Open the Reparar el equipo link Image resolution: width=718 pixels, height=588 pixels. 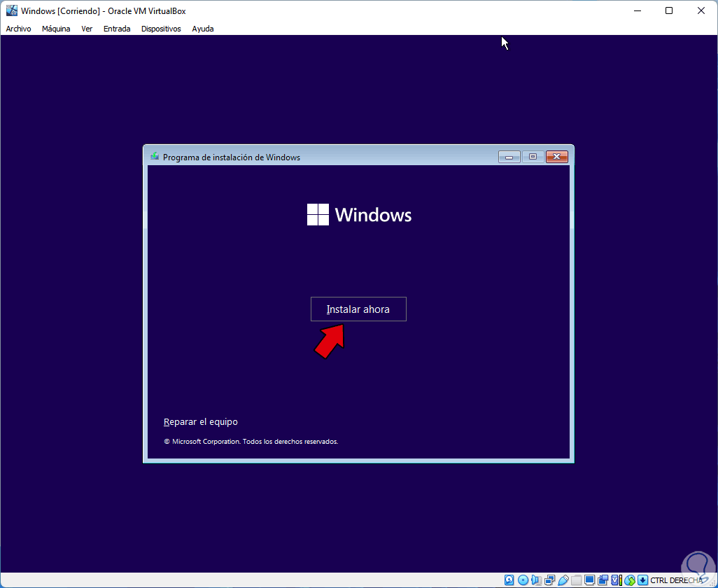click(x=201, y=422)
